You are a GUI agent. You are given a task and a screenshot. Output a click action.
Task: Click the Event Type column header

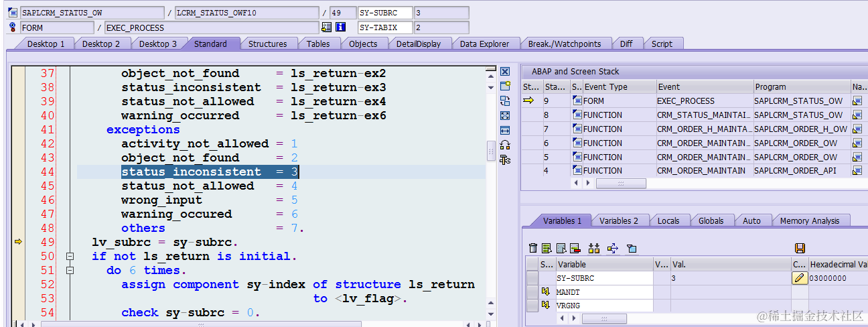619,86
